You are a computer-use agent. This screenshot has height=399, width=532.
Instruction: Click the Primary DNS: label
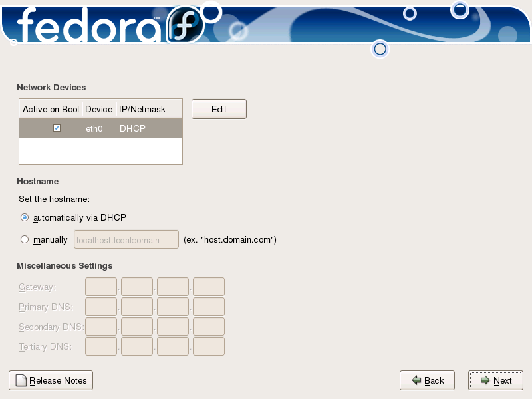pyautogui.click(x=46, y=307)
